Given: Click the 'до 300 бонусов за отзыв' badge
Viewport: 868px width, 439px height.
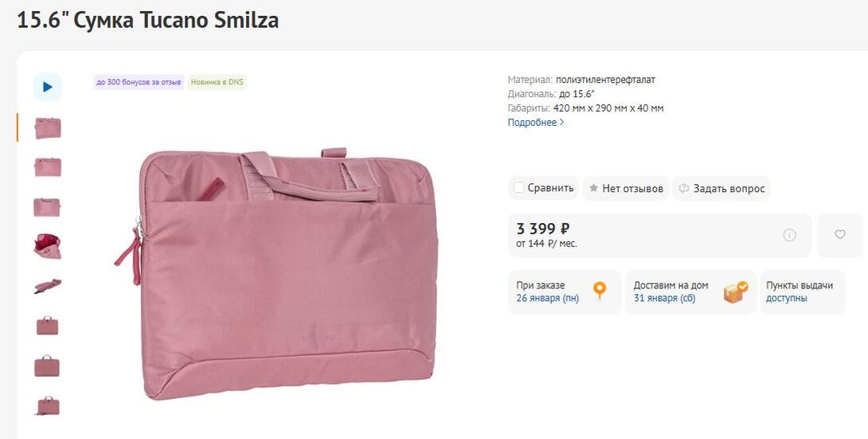Looking at the screenshot, I should [139, 82].
